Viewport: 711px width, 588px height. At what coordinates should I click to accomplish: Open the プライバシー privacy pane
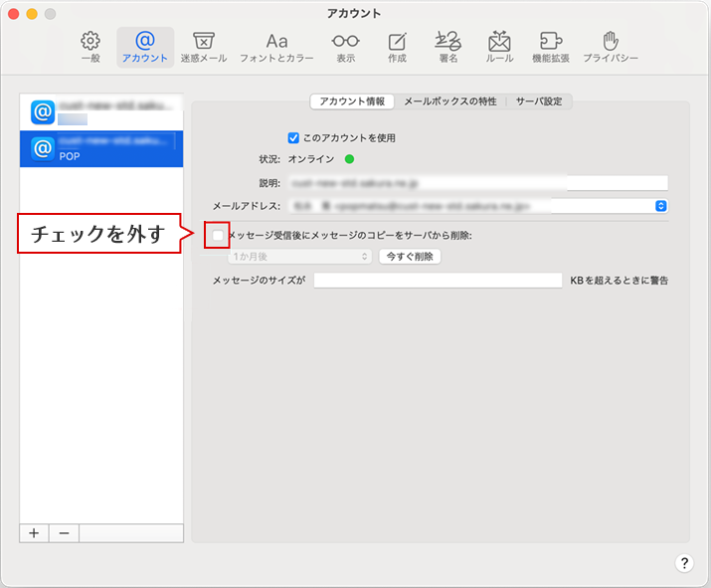(x=611, y=46)
